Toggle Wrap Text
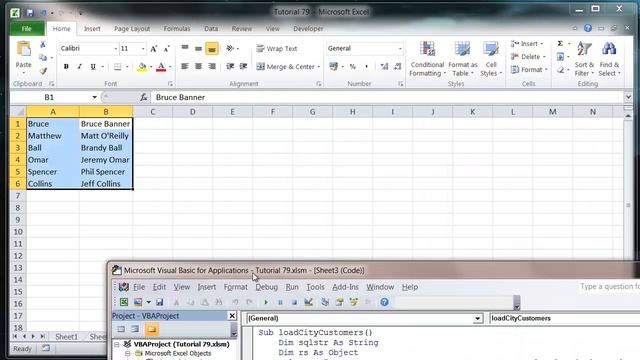The width and height of the screenshot is (640, 360). click(x=277, y=49)
